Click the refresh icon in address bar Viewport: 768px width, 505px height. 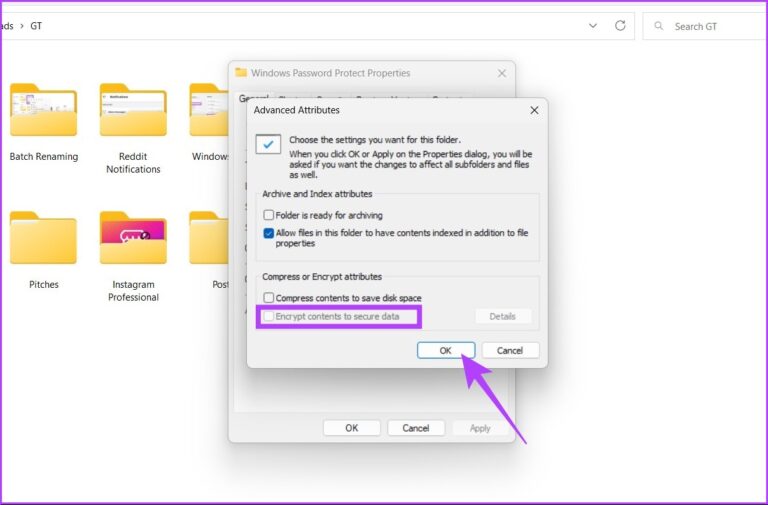620,26
